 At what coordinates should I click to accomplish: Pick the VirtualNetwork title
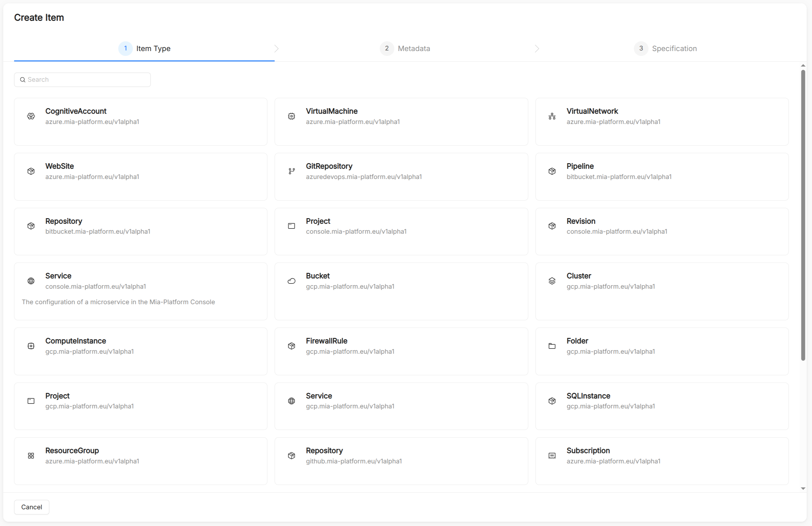tap(592, 111)
